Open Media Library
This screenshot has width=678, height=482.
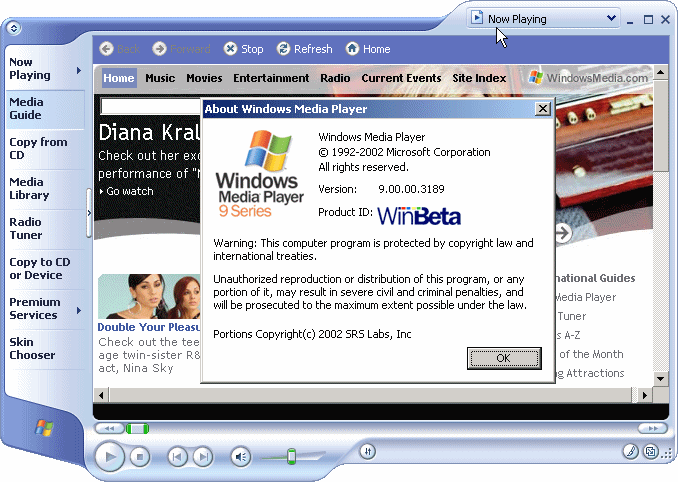click(x=29, y=188)
